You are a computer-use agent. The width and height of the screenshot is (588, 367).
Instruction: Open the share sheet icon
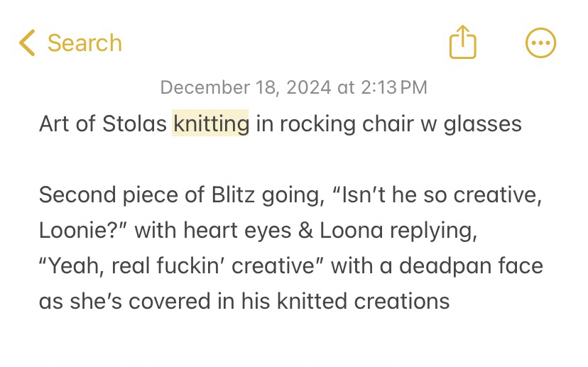tap(462, 43)
